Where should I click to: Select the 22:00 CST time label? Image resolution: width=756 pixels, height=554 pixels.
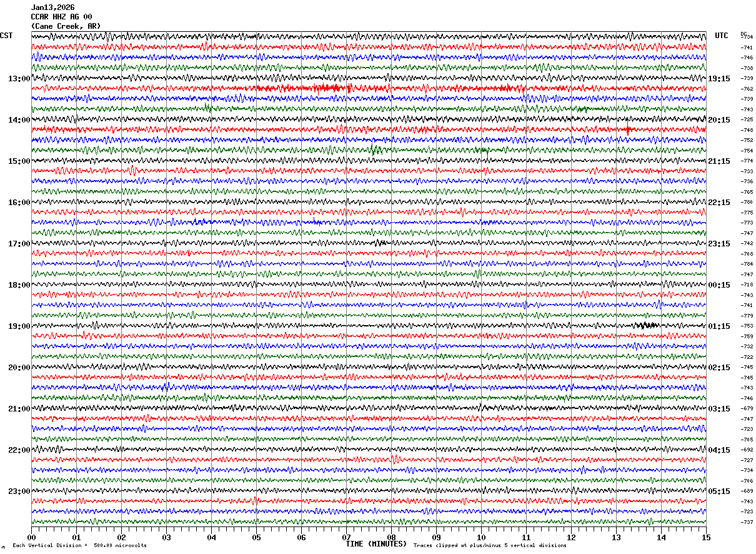pos(19,450)
